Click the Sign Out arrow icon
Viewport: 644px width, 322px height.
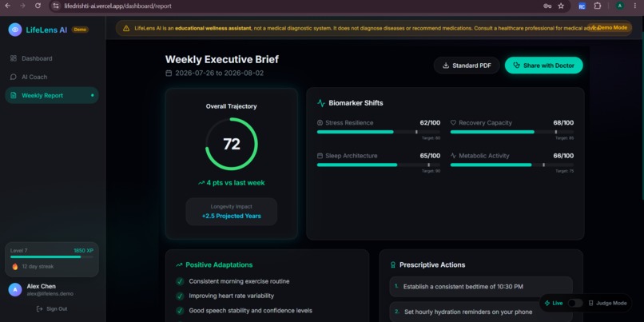click(x=39, y=309)
